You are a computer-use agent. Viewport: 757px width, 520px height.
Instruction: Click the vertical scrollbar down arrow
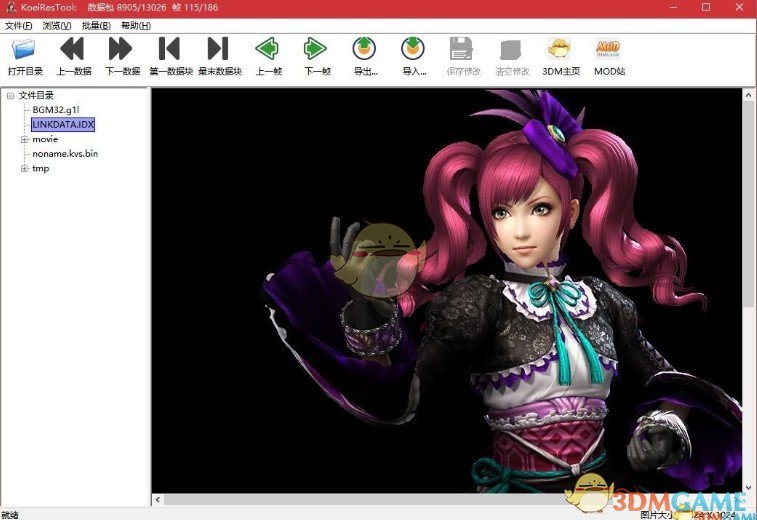point(748,487)
